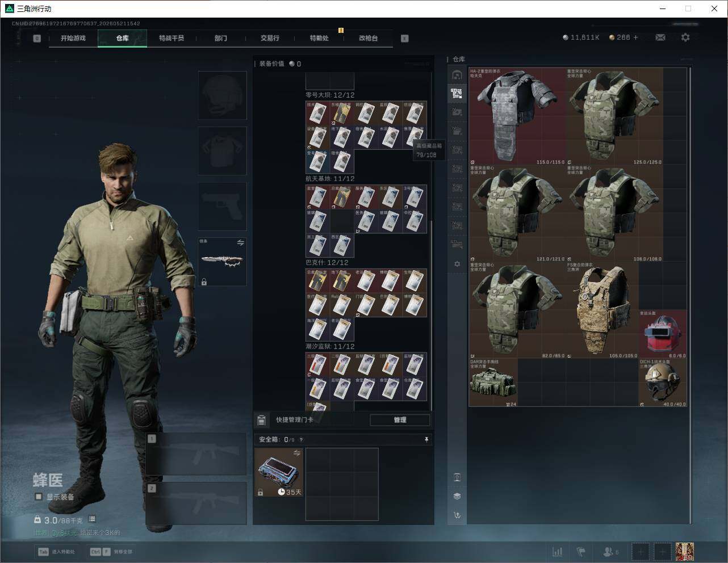The image size is (728, 563).
Task: Enable the 显示装备 checkbox
Action: 39,497
